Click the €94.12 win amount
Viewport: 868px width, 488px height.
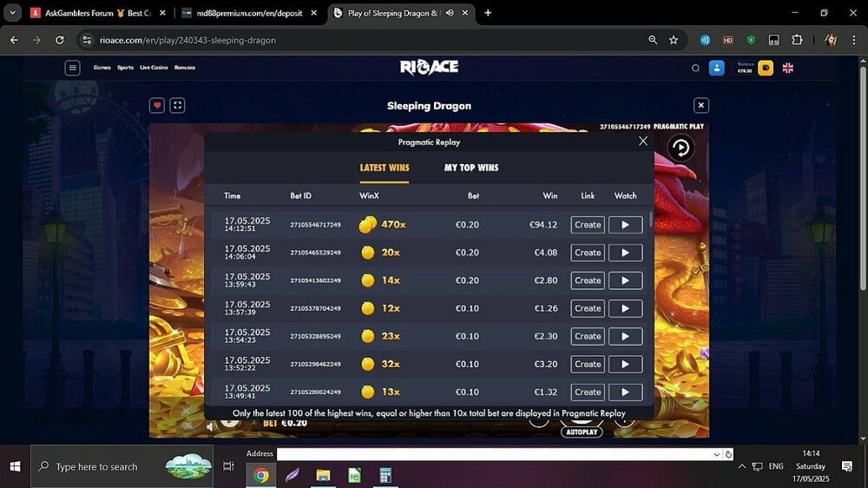click(543, 225)
